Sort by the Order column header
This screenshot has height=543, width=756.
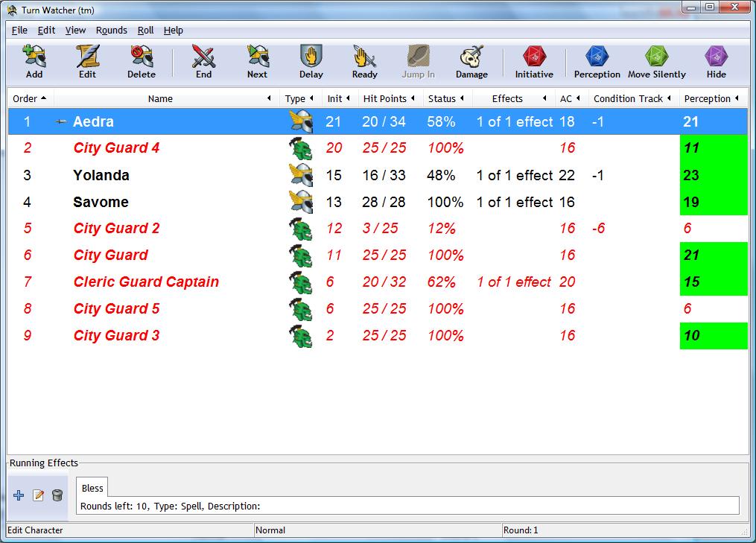click(x=29, y=99)
